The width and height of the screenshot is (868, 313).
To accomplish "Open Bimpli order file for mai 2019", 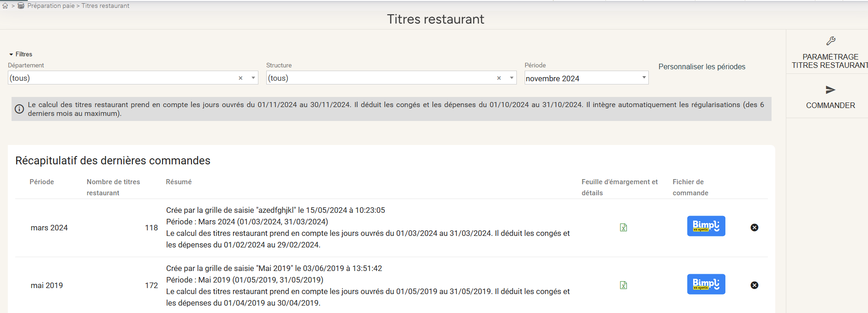I will coord(706,284).
